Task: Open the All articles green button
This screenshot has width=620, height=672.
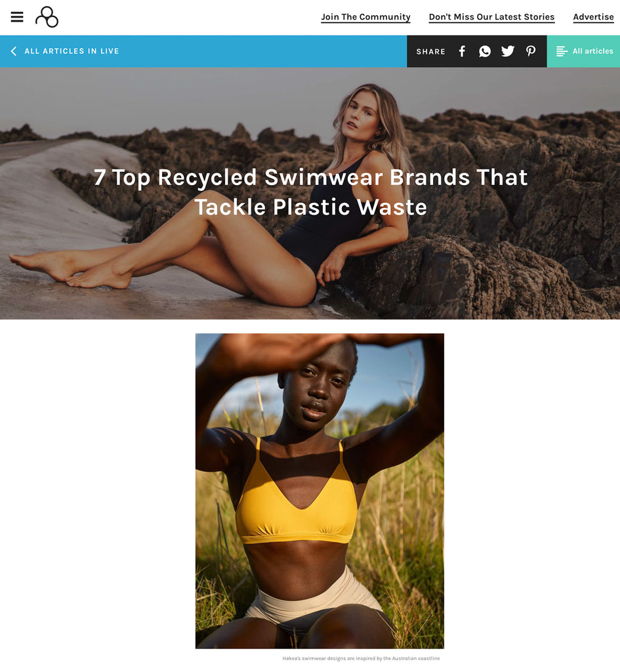Action: (583, 51)
